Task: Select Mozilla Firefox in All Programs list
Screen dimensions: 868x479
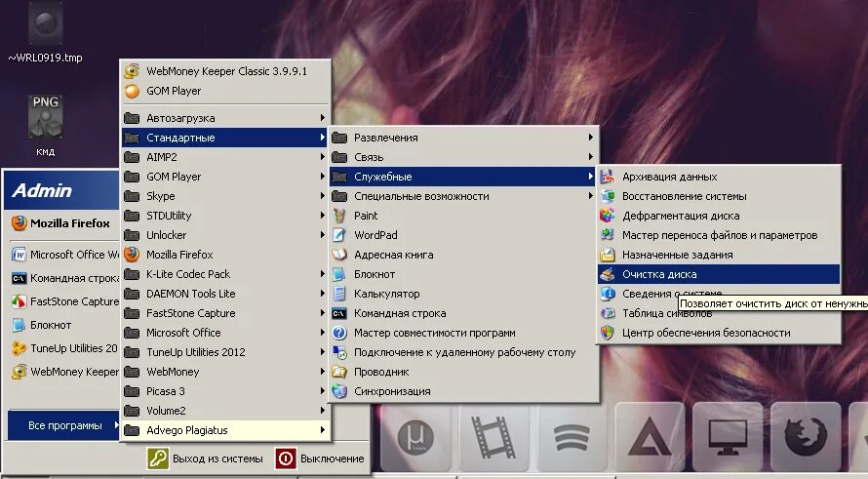Action: point(224,255)
